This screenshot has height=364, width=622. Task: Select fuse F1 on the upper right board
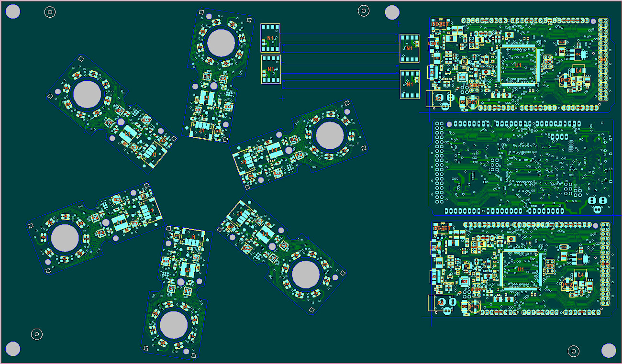451,38
